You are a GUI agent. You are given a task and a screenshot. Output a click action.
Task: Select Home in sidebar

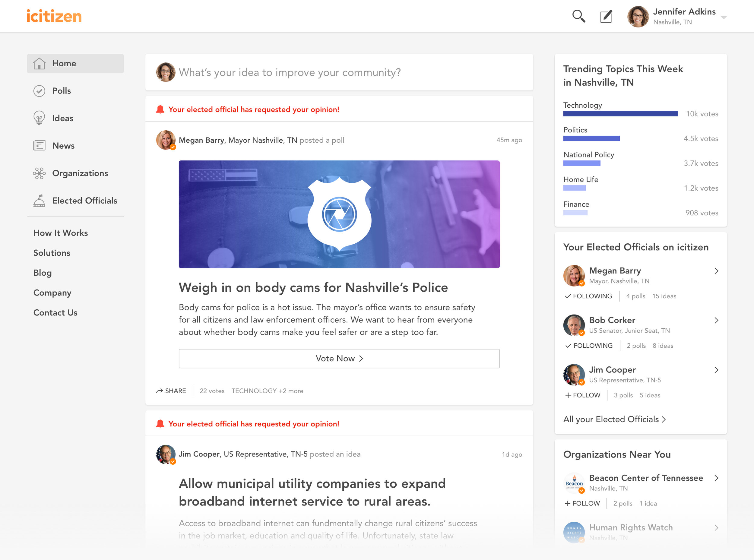pyautogui.click(x=75, y=63)
